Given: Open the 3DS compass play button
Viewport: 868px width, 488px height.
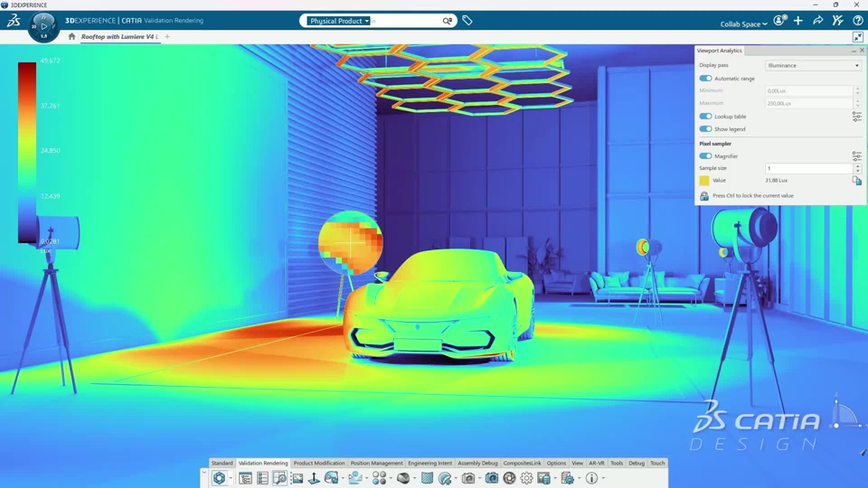Looking at the screenshot, I should pos(43,26).
